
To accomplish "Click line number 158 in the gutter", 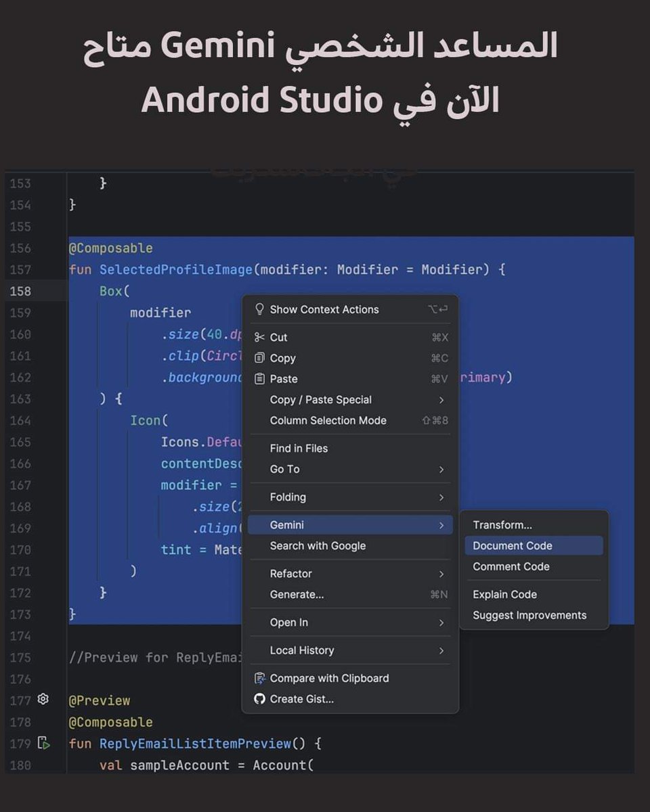I will [x=20, y=291].
